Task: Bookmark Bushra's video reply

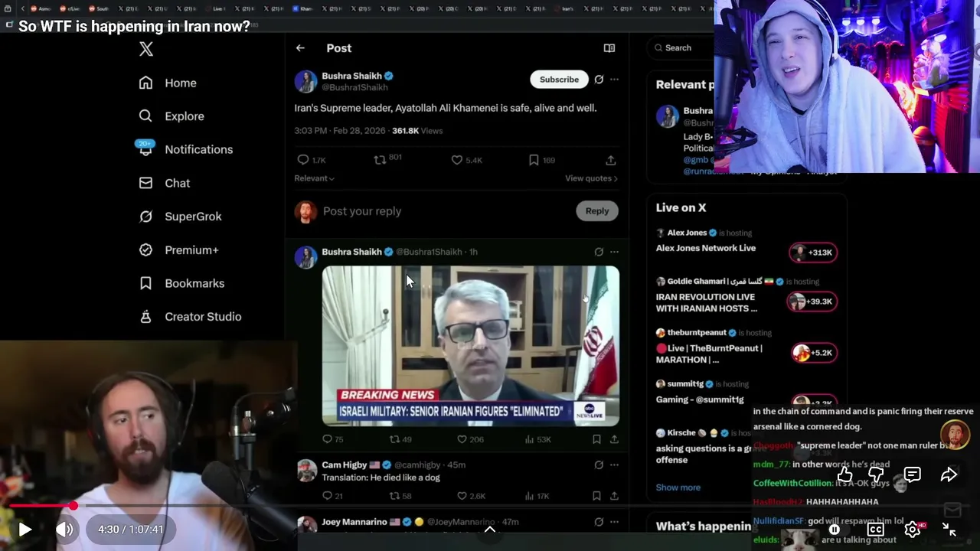Action: tap(596, 439)
